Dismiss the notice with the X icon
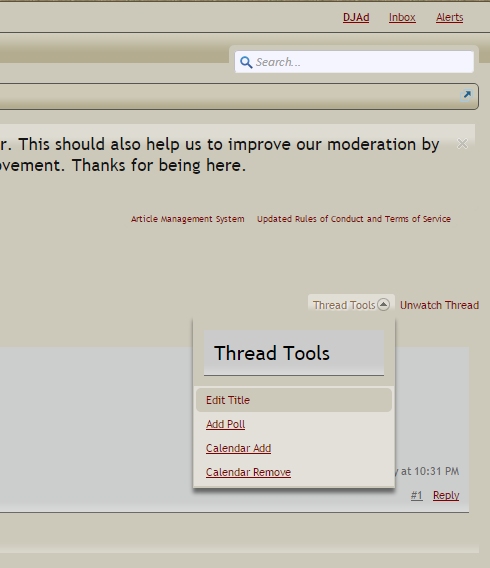The image size is (490, 568). click(462, 144)
